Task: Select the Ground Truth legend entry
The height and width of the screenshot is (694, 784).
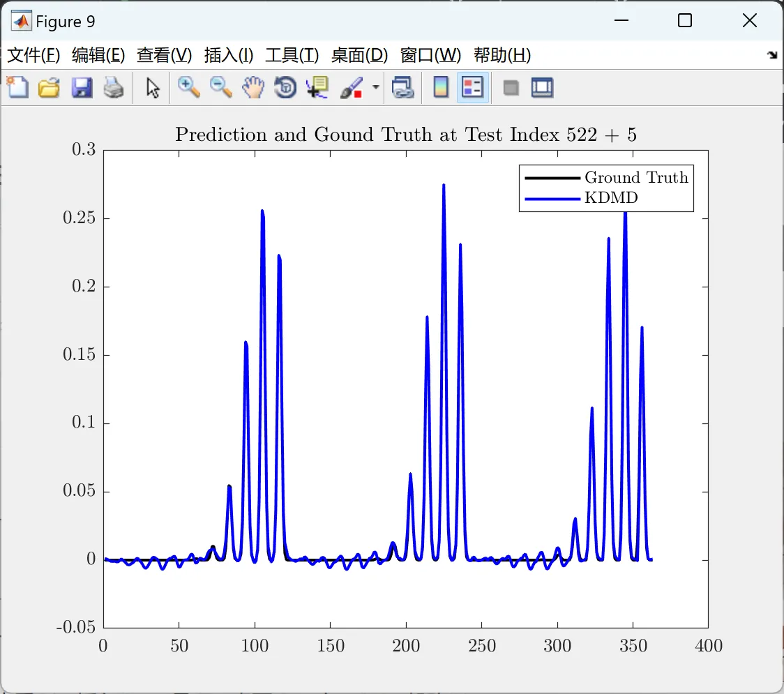Action: pos(607,177)
